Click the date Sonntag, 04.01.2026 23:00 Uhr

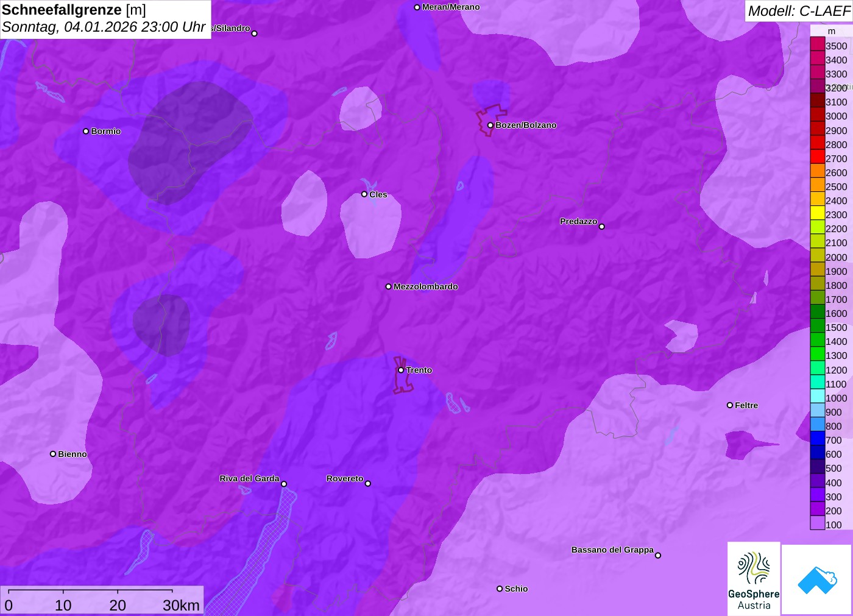point(104,27)
